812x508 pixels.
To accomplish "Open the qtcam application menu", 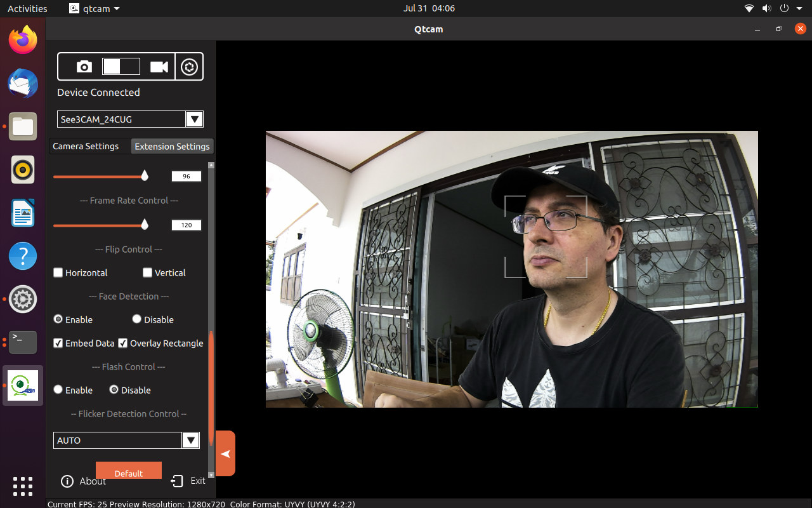I will coord(94,8).
